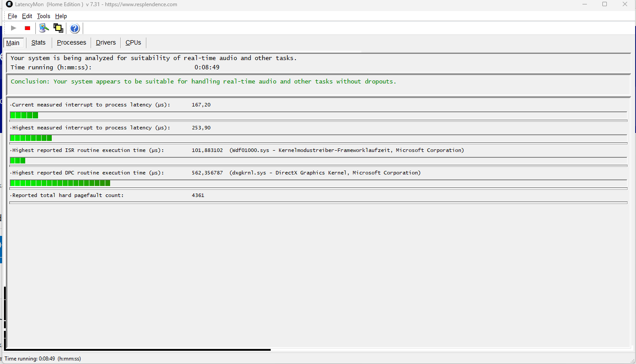Switch to the Drivers tab

[106, 43]
